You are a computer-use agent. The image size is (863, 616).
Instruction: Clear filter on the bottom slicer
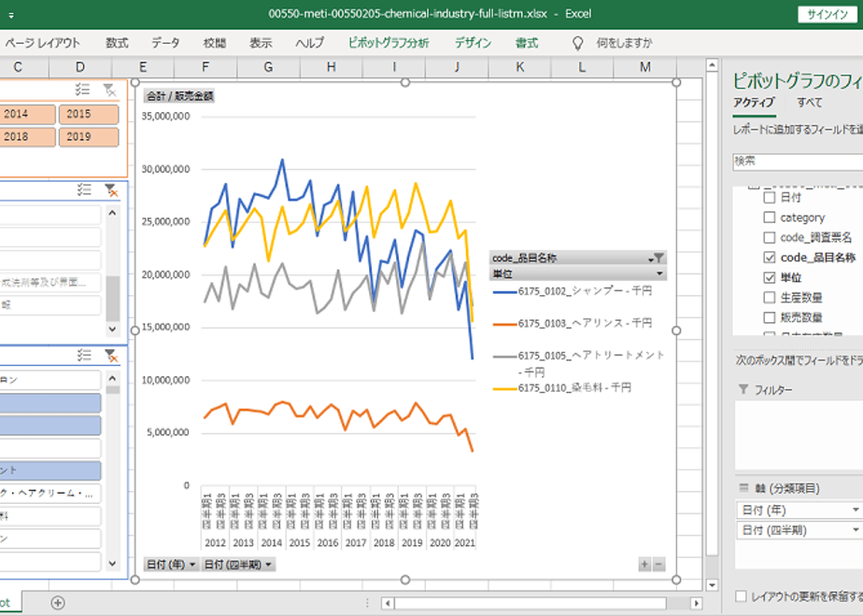tap(111, 356)
